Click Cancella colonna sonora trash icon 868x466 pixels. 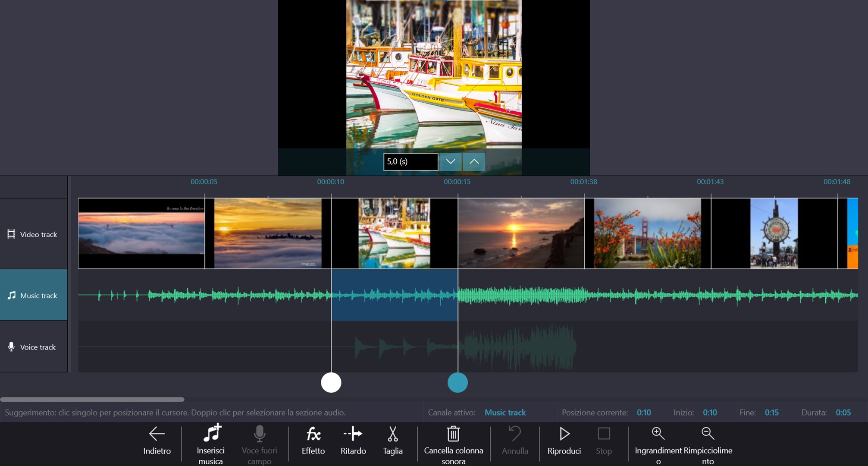(x=453, y=434)
